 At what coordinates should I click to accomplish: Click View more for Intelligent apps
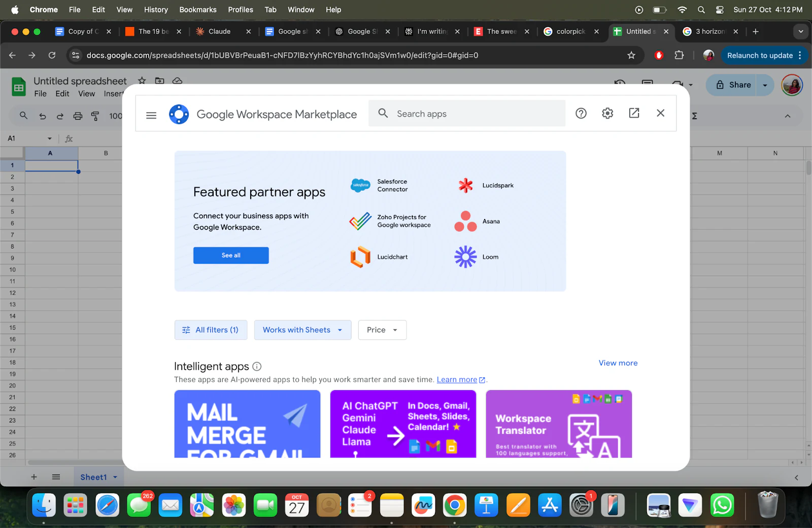coord(618,363)
